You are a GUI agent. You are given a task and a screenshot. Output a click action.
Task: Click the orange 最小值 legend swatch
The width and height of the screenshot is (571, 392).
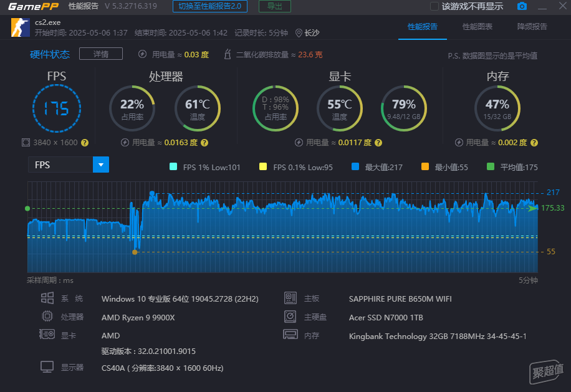click(425, 166)
